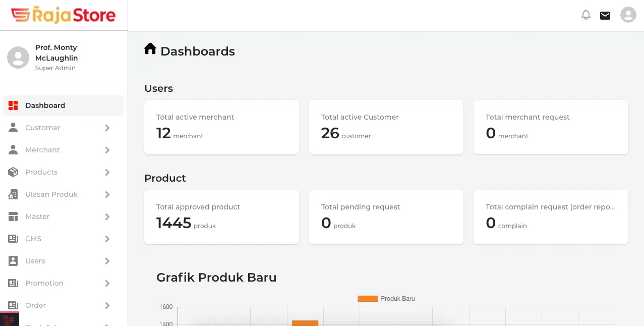Click the home icon beside Dashboards

point(150,48)
